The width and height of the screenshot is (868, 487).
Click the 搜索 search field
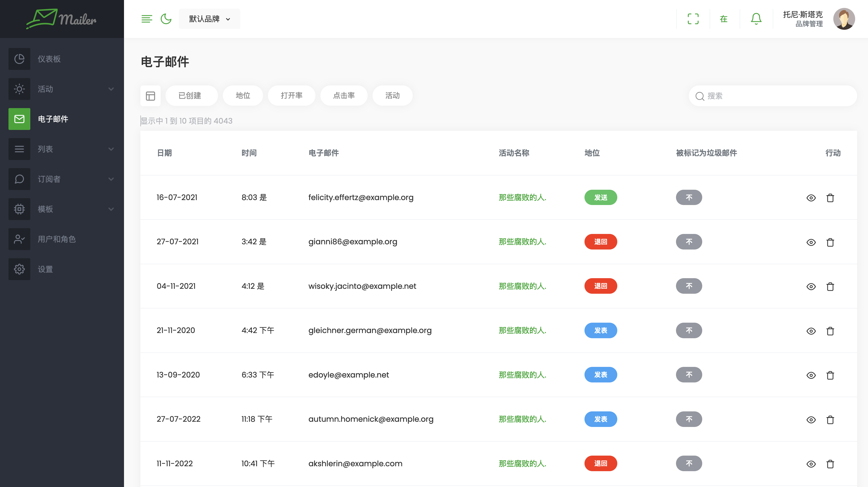772,96
